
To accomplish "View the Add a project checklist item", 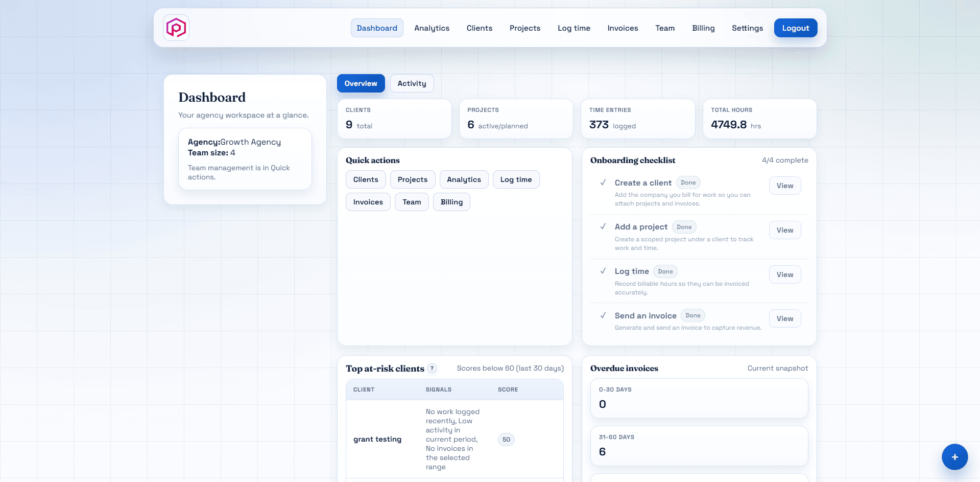I will [x=785, y=230].
